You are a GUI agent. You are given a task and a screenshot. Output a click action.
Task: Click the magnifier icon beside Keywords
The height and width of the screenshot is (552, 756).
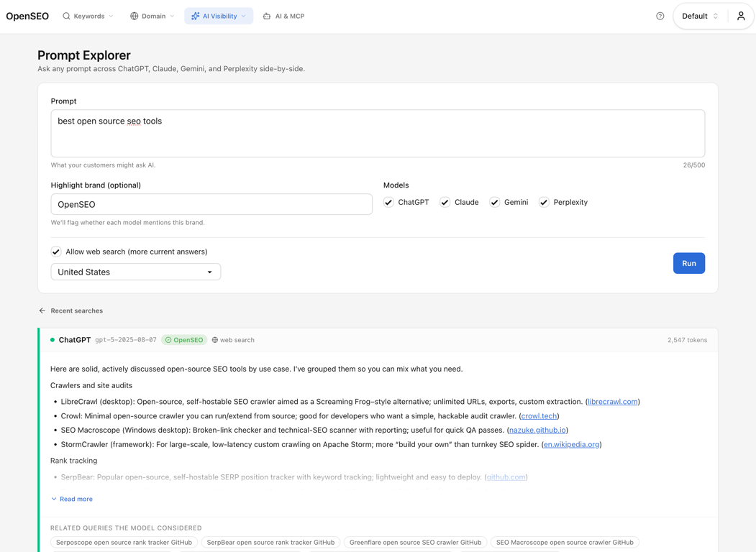point(66,16)
